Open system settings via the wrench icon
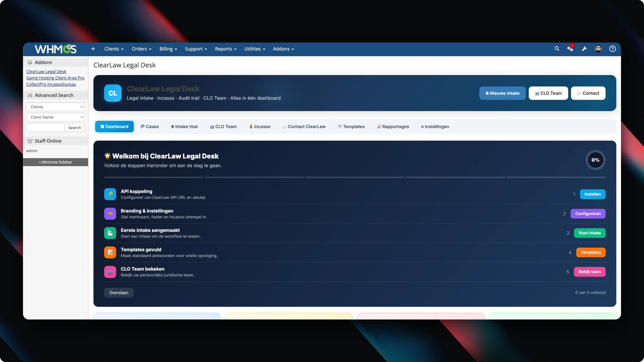 584,48
